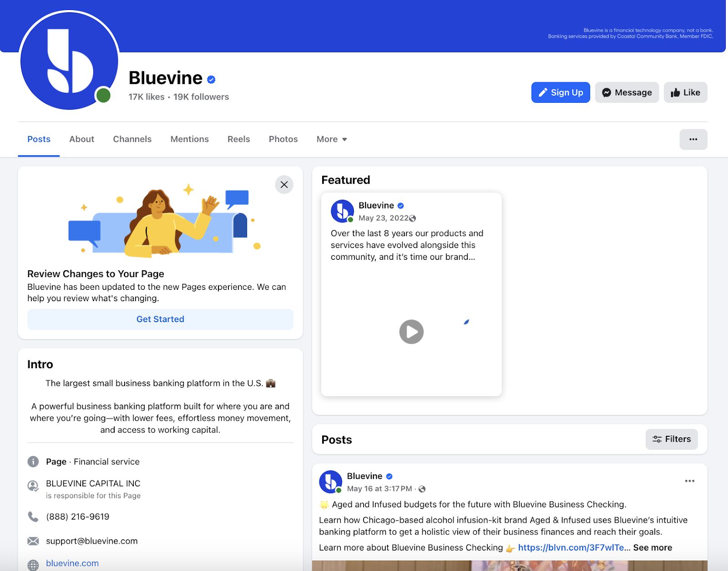Click BLUEVINE CAPITAL INC text
This screenshot has width=728, height=571.
93,484
